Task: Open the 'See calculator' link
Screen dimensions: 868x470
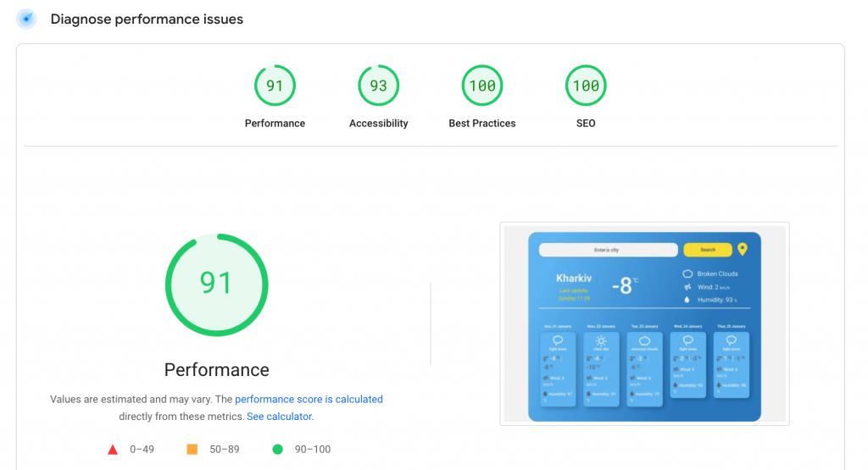Action: pyautogui.click(x=279, y=417)
